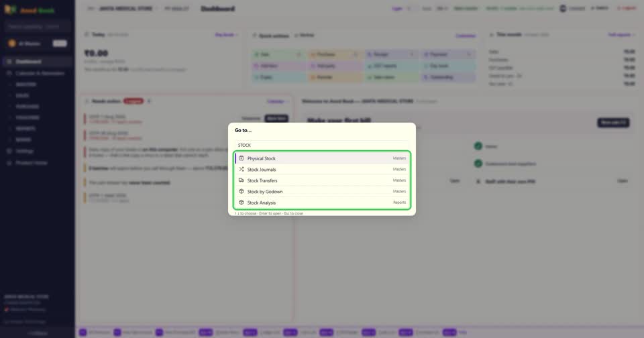Click the Reports label on Stock Analysis row

pyautogui.click(x=399, y=203)
